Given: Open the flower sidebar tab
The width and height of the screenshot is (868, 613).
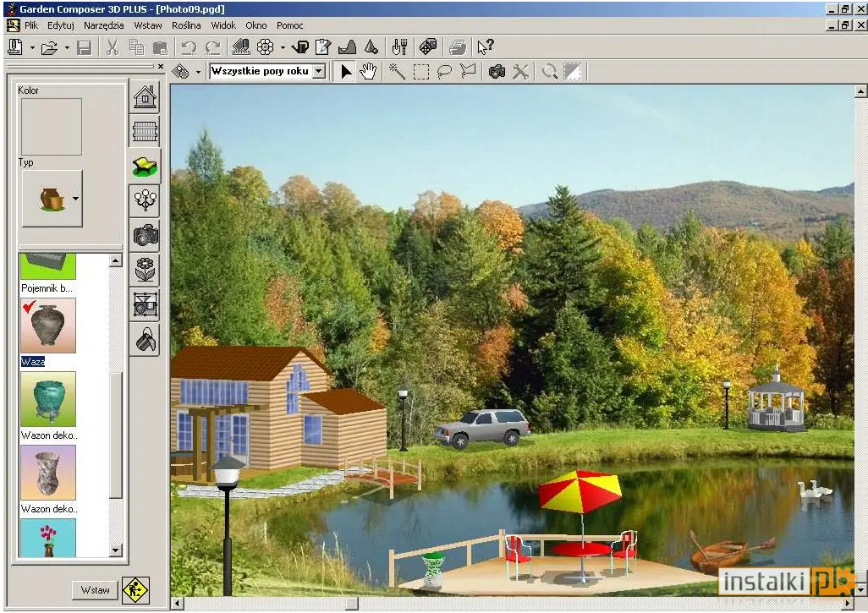Looking at the screenshot, I should tap(145, 270).
